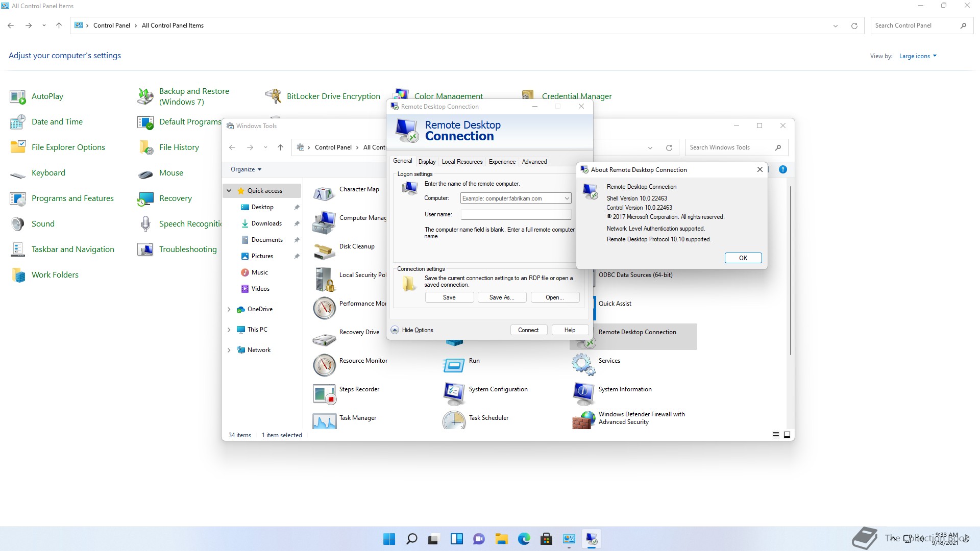Expand OneDrive tree node
Image resolution: width=980 pixels, height=551 pixels.
click(229, 309)
